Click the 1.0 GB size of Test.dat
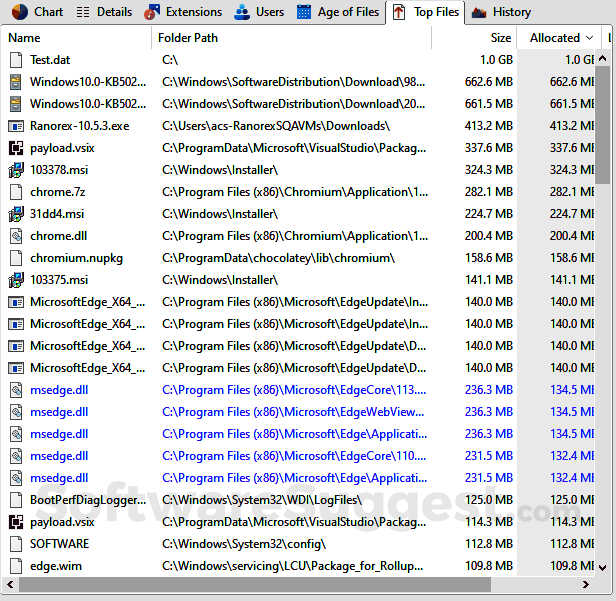The height and width of the screenshot is (601, 616). point(496,60)
